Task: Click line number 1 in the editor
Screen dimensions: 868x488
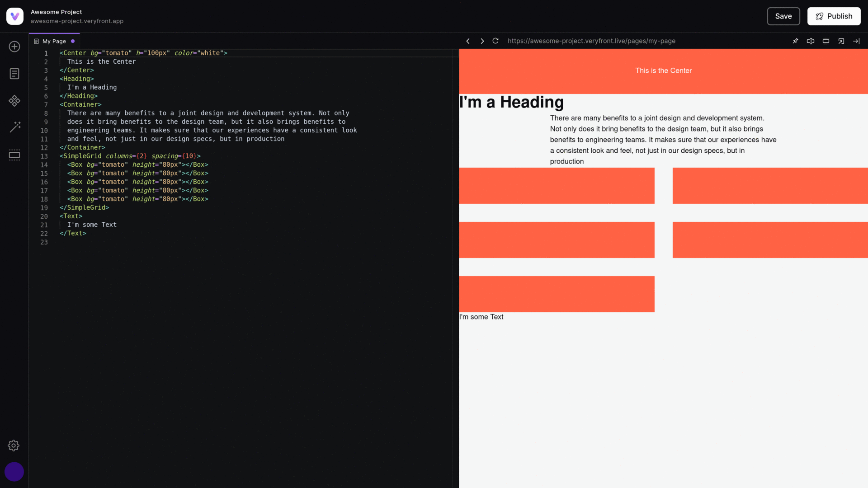Action: 46,53
